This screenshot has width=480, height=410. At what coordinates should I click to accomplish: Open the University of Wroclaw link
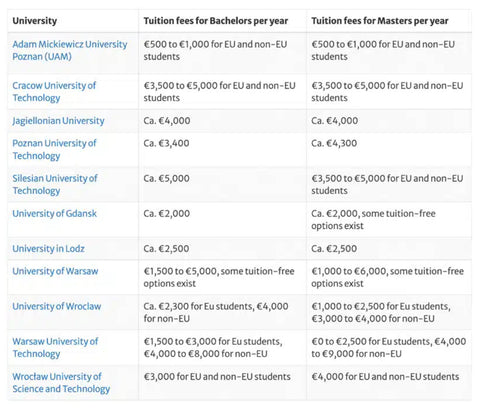pyautogui.click(x=57, y=306)
